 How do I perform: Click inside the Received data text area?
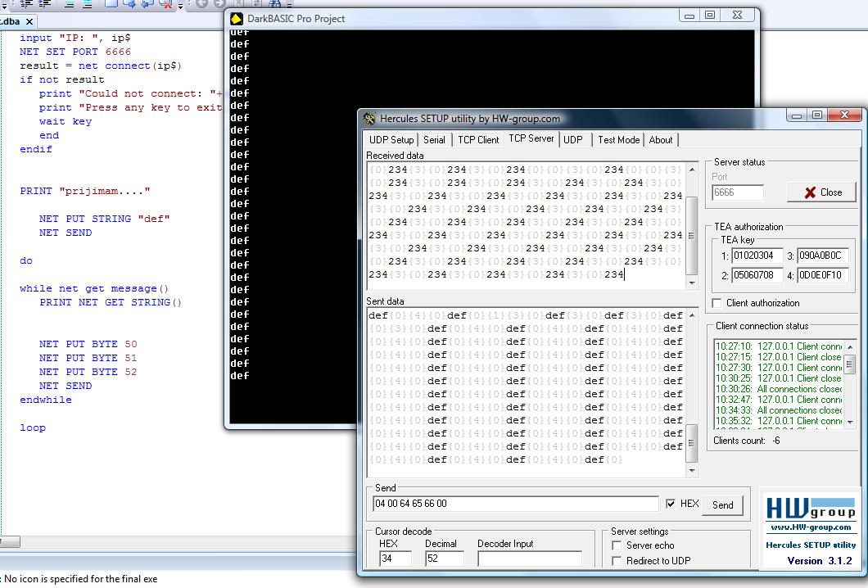point(526,226)
